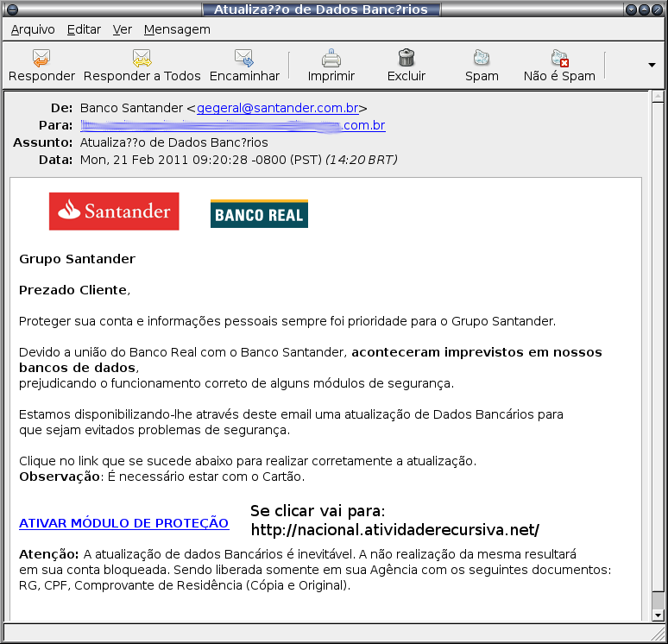Image resolution: width=668 pixels, height=644 pixels.
Task: Delete the message with the Excluir trash icon
Action: 406,58
